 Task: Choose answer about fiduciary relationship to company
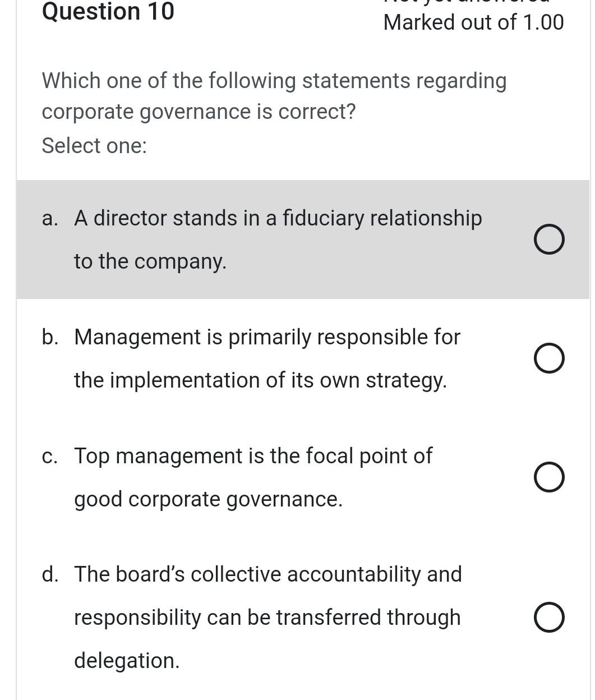(x=549, y=240)
